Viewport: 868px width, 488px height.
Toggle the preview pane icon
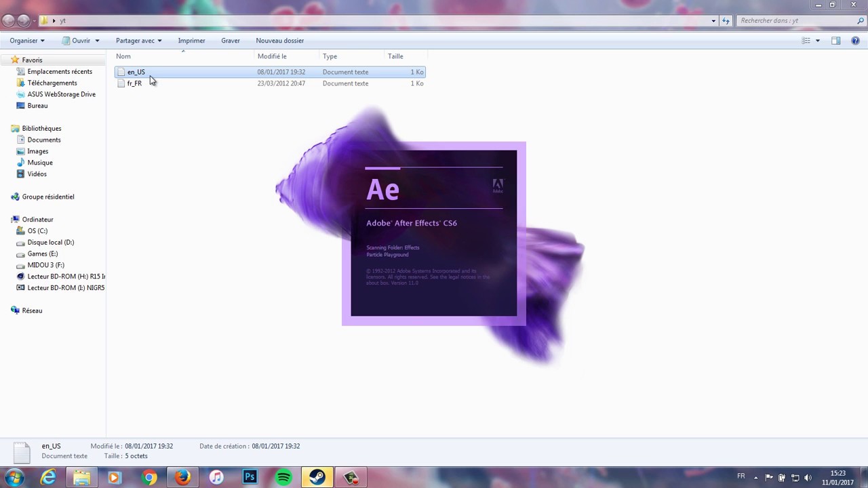coord(835,41)
